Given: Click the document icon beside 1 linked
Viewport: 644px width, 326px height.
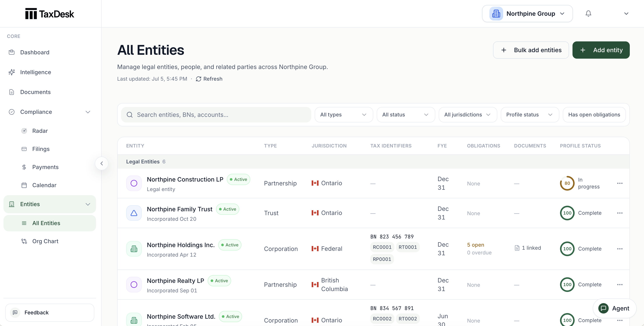Looking at the screenshot, I should tap(517, 248).
